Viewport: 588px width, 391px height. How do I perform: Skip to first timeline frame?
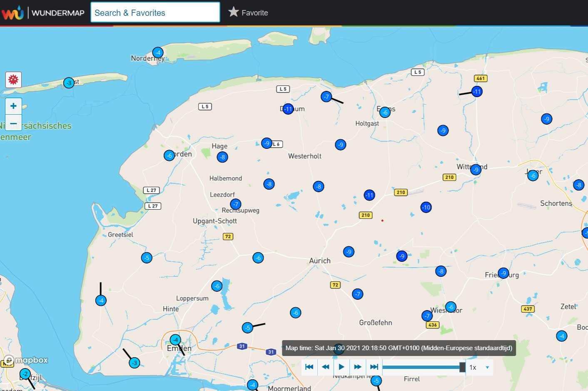click(309, 367)
